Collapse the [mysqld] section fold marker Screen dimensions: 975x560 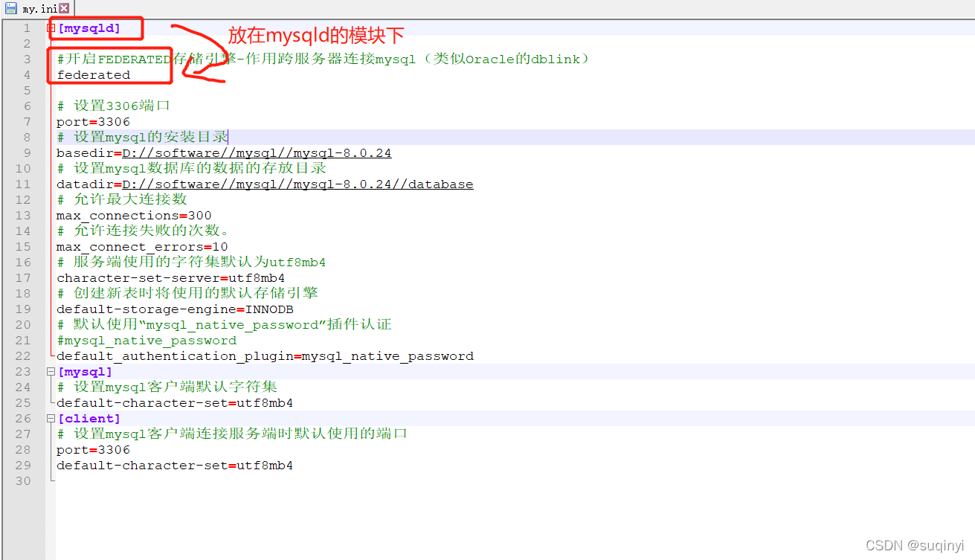(51, 28)
